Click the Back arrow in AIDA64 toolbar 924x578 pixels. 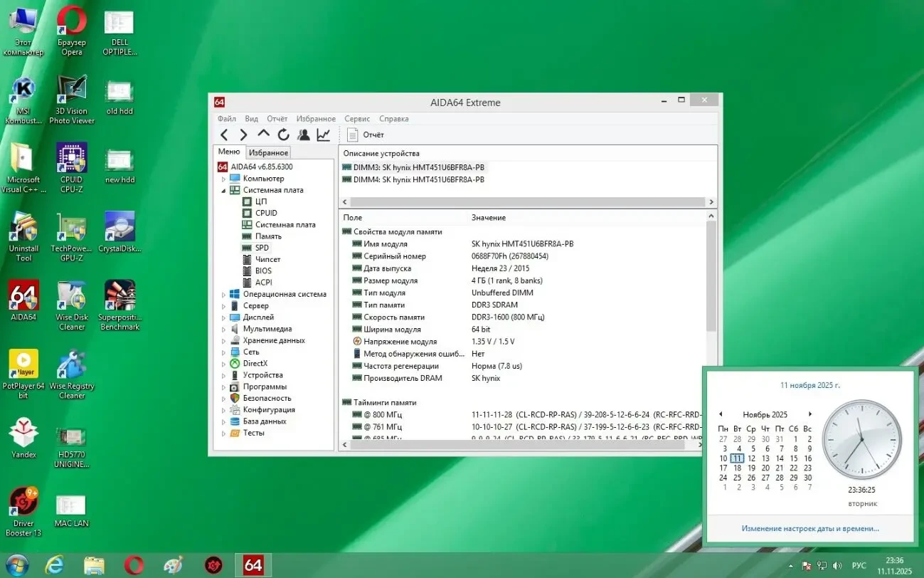(224, 135)
